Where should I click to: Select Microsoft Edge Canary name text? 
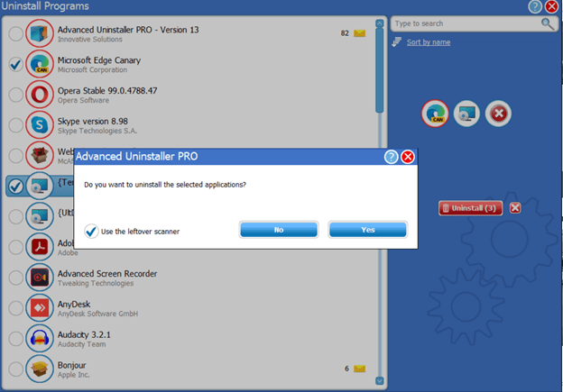pyautogui.click(x=99, y=60)
